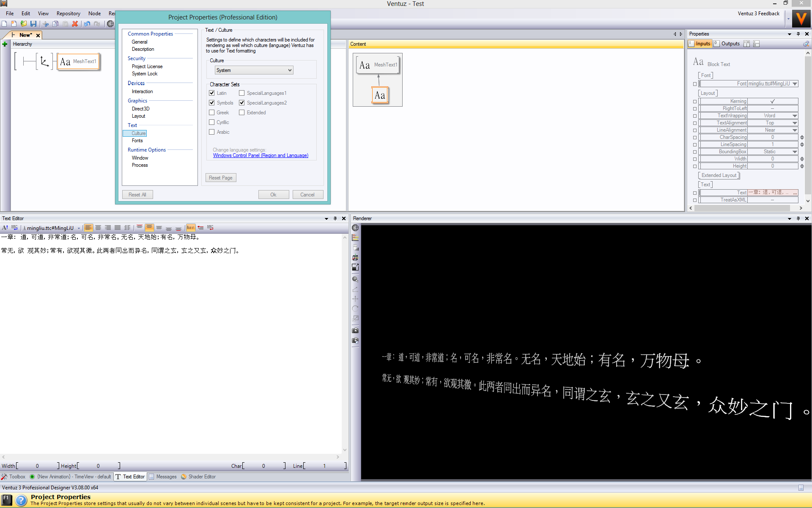The image size is (812, 508).
Task: Open the Repository menu
Action: point(68,14)
